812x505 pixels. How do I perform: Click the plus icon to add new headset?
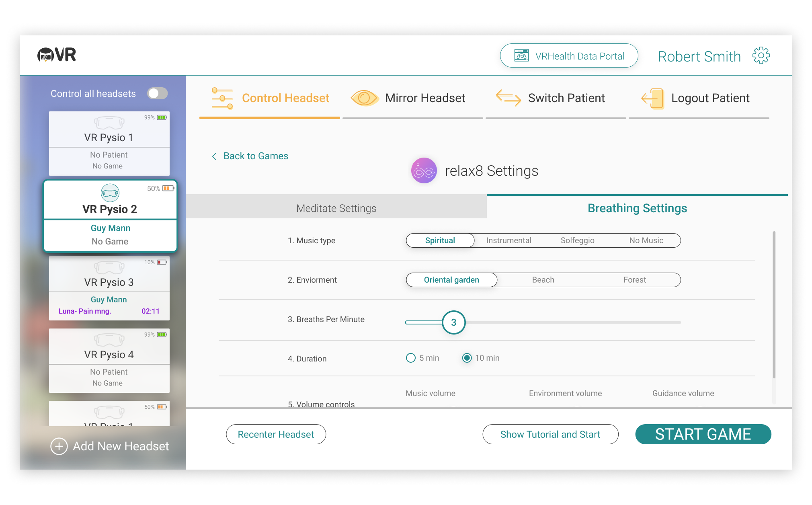pyautogui.click(x=59, y=446)
